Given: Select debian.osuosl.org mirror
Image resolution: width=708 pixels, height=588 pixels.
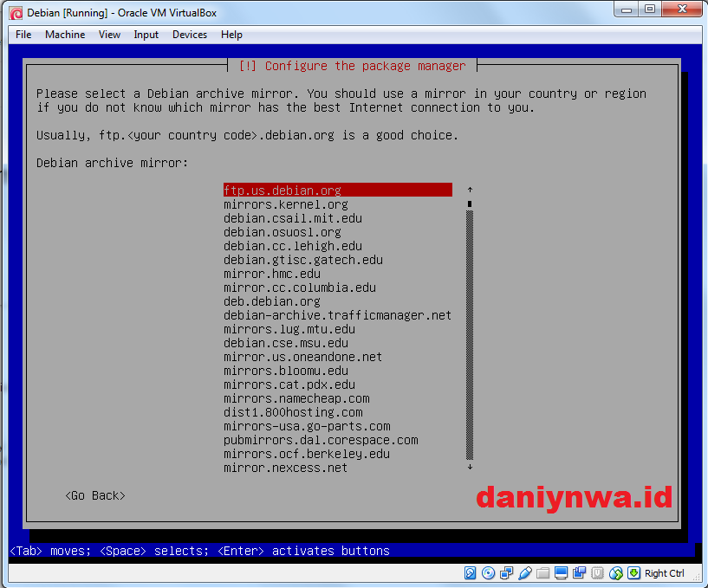Looking at the screenshot, I should click(x=283, y=232).
